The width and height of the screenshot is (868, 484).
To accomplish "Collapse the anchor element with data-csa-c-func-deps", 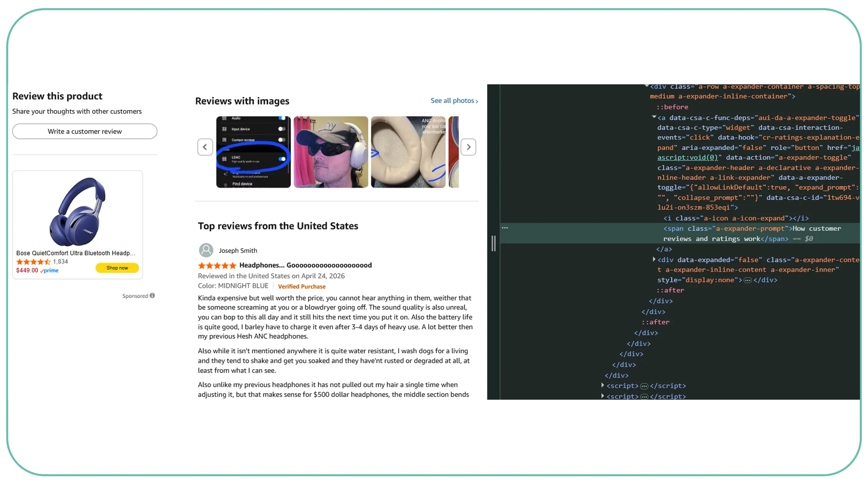I will [x=654, y=117].
